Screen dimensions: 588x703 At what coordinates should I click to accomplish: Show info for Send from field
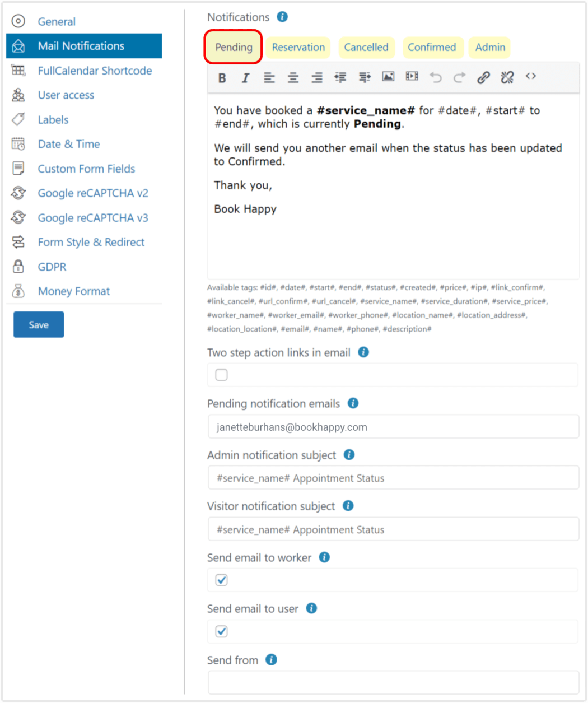tap(271, 660)
